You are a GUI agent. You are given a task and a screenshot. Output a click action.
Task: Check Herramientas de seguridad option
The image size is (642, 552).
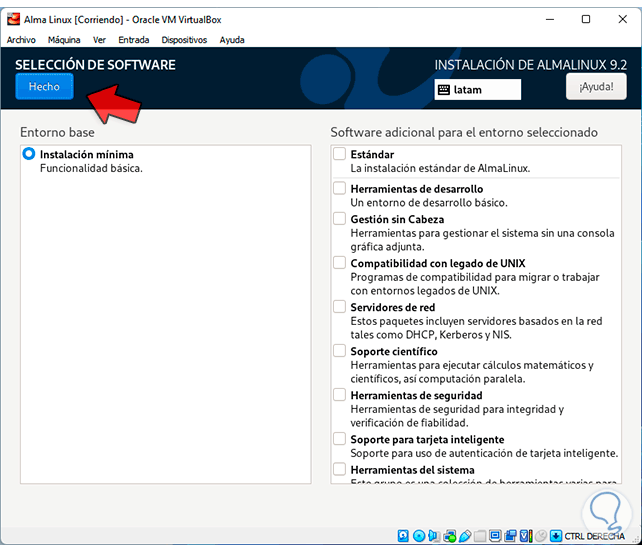339,395
